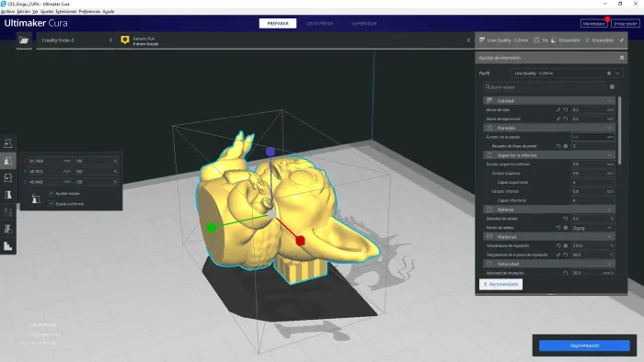This screenshot has height=362, width=644.
Task: Select the Mirror tool in left toolbar
Action: [x=7, y=195]
